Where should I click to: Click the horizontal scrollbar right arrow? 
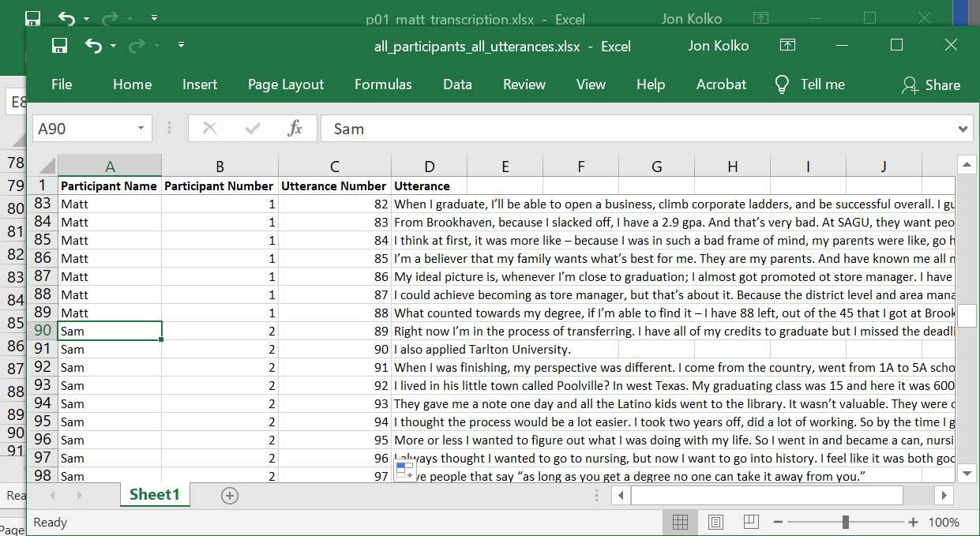coord(944,495)
